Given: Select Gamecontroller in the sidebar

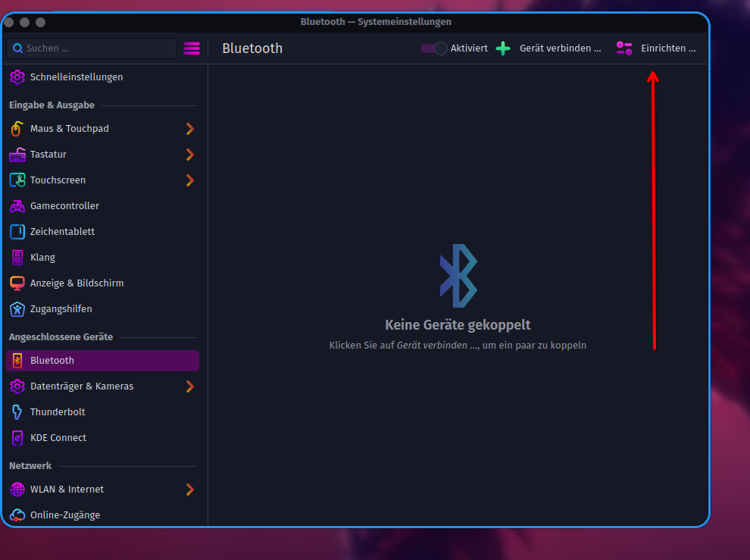Looking at the screenshot, I should point(102,206).
